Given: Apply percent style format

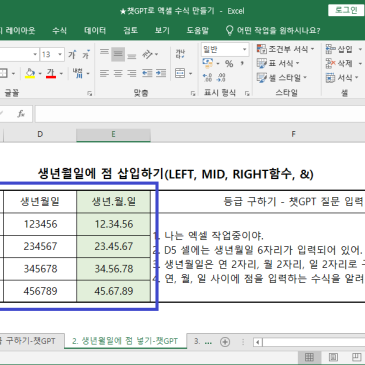Looking at the screenshot, I should click(229, 63).
